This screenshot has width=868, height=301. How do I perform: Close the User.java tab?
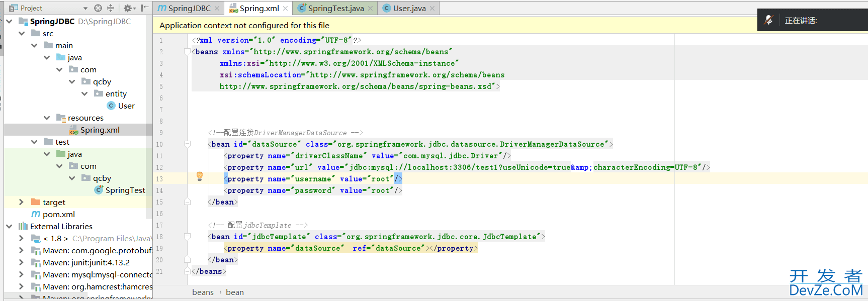[x=432, y=8]
